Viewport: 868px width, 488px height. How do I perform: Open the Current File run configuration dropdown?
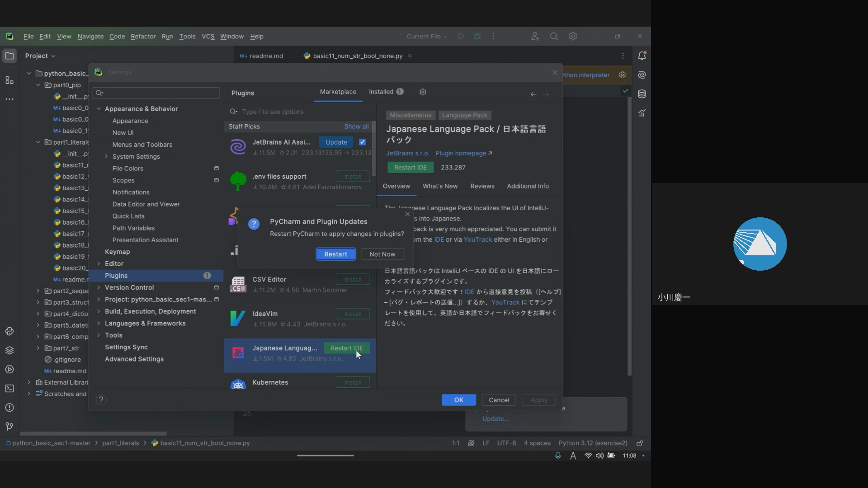(x=427, y=36)
